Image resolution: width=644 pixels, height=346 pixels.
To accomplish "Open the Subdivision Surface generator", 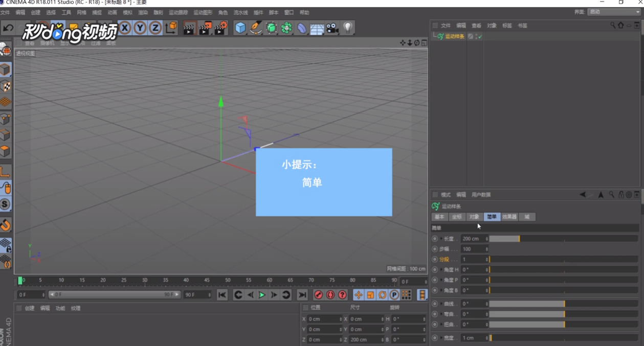I will pos(271,28).
